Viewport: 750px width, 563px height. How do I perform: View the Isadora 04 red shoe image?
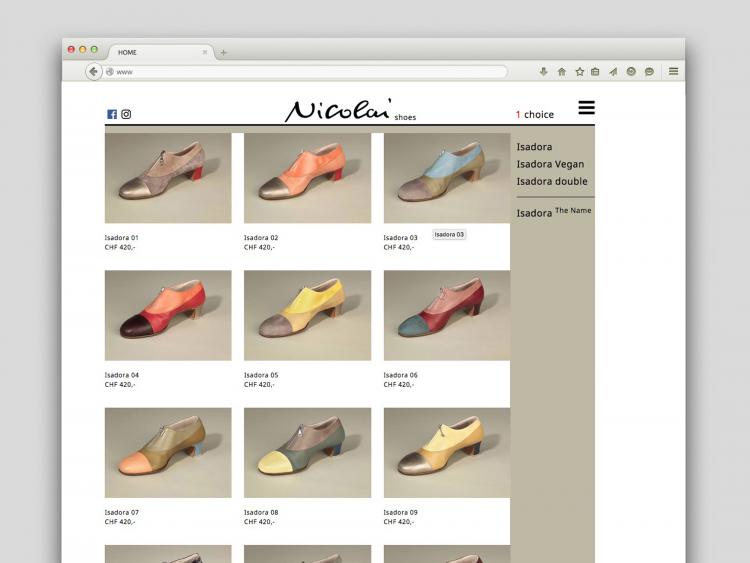(168, 315)
